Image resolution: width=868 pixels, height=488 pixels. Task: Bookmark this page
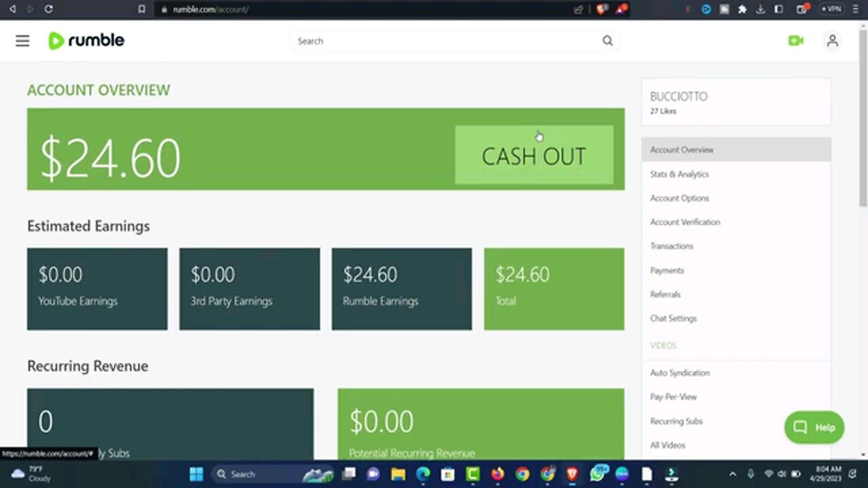141,9
